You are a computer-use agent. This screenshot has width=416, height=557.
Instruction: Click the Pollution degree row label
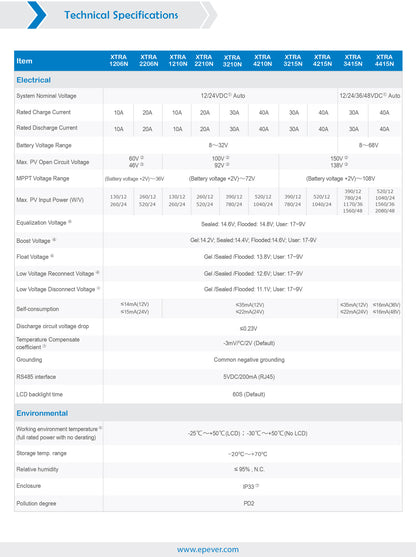(36, 503)
